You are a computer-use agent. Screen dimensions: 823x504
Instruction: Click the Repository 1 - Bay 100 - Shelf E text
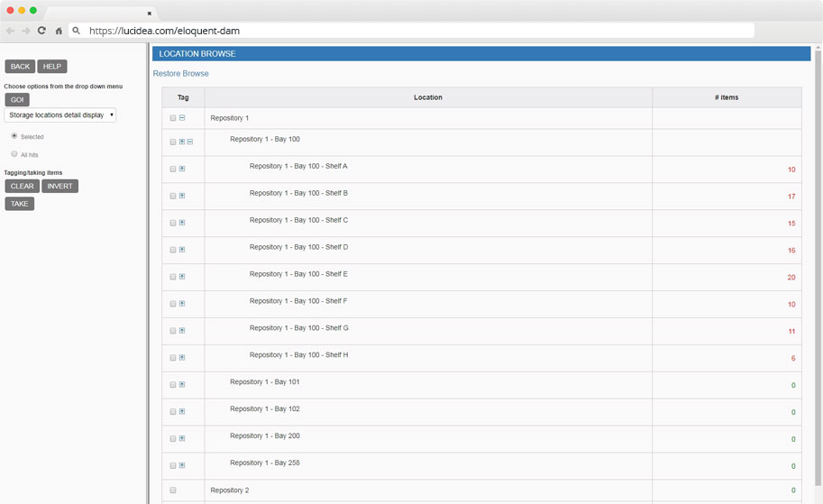click(298, 274)
